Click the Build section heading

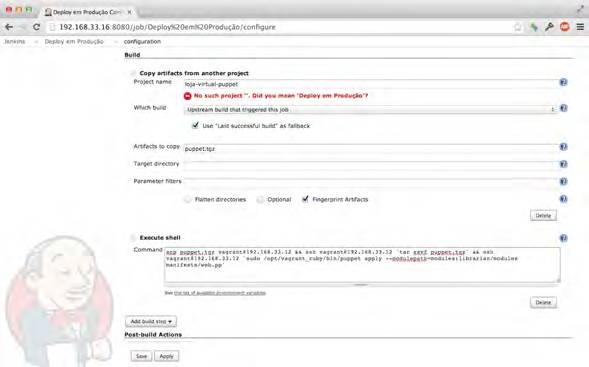click(132, 55)
